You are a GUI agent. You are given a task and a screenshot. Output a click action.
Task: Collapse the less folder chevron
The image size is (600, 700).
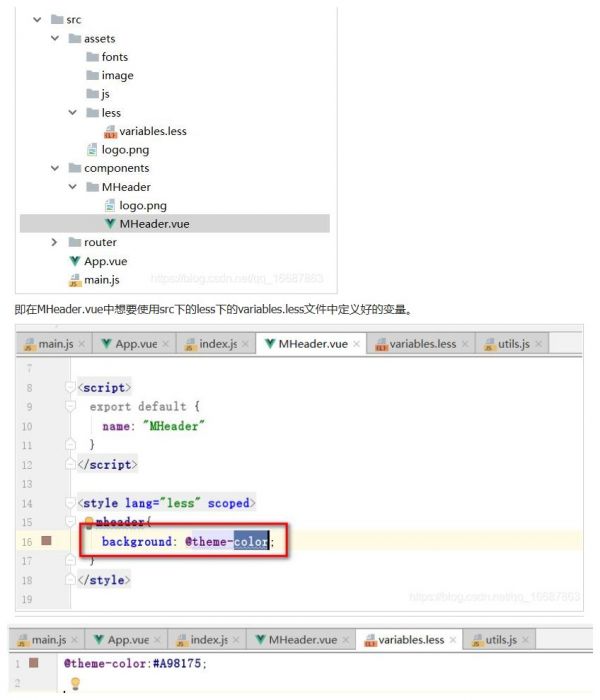(x=73, y=112)
